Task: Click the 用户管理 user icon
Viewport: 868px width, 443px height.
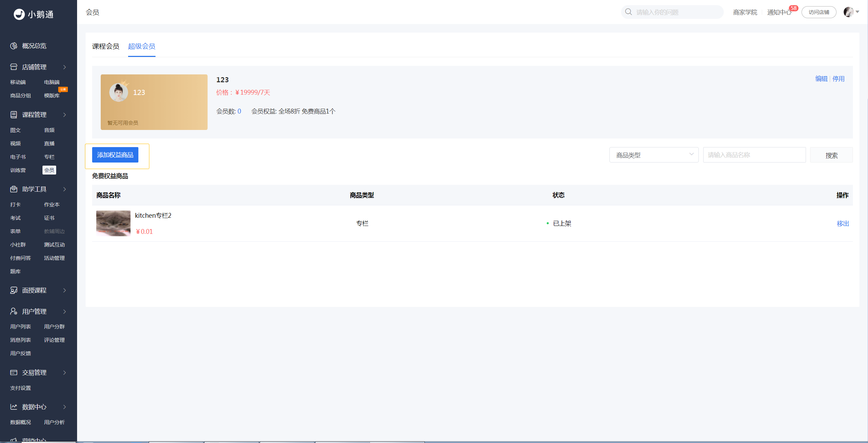Action: click(x=14, y=311)
